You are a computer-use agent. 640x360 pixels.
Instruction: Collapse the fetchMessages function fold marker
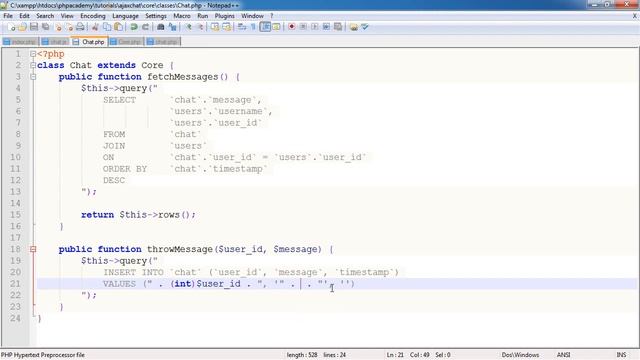[33, 77]
